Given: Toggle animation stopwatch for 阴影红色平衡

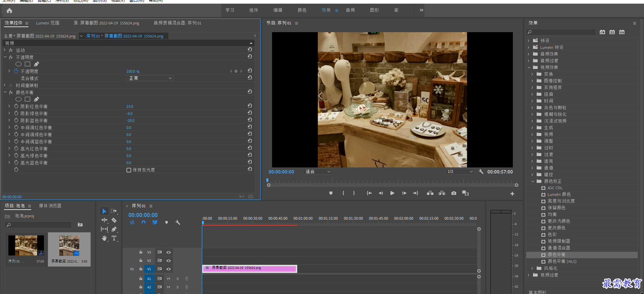Looking at the screenshot, I should pos(16,106).
